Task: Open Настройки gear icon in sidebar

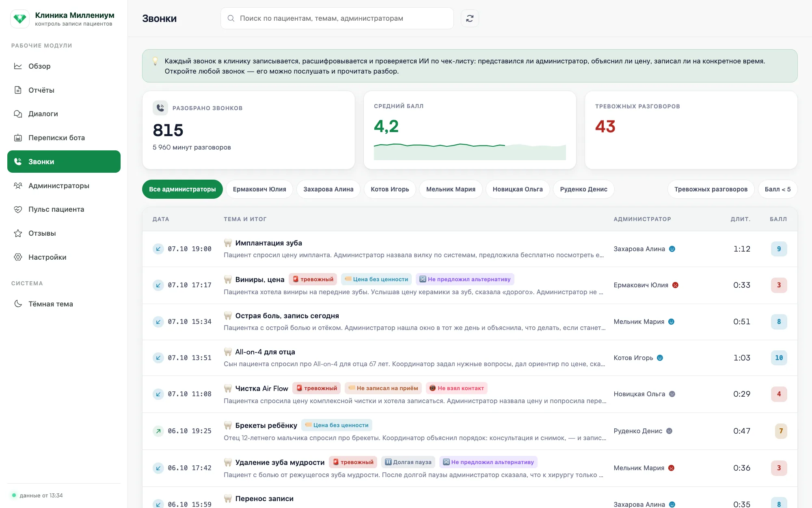Action: (x=18, y=257)
